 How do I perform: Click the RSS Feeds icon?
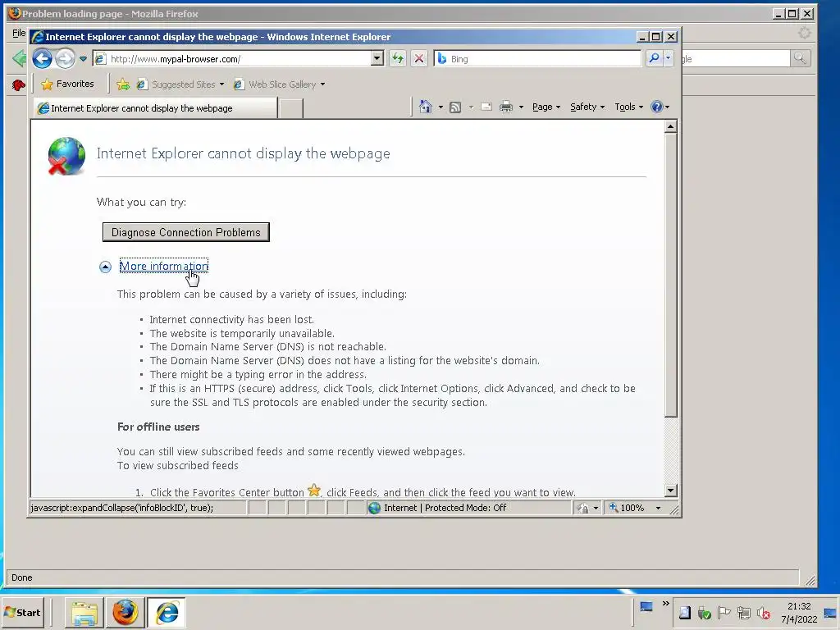454,107
